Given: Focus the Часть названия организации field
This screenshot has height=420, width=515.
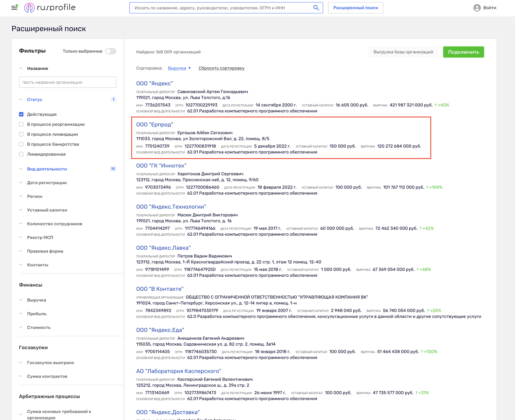Looking at the screenshot, I should 67,82.
